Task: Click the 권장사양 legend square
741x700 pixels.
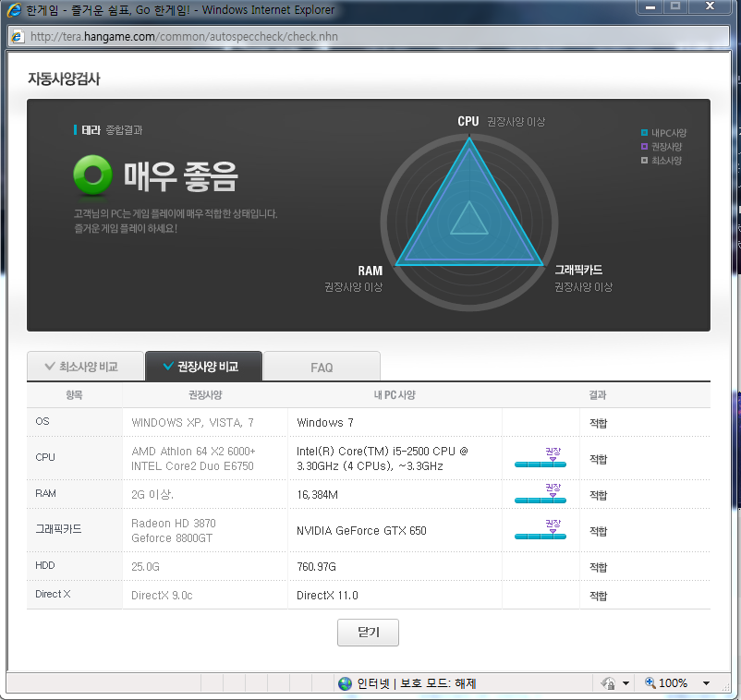Action: click(644, 147)
